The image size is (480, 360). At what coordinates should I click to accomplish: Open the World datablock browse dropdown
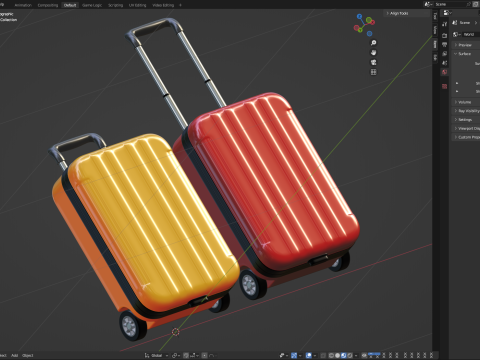(x=457, y=34)
